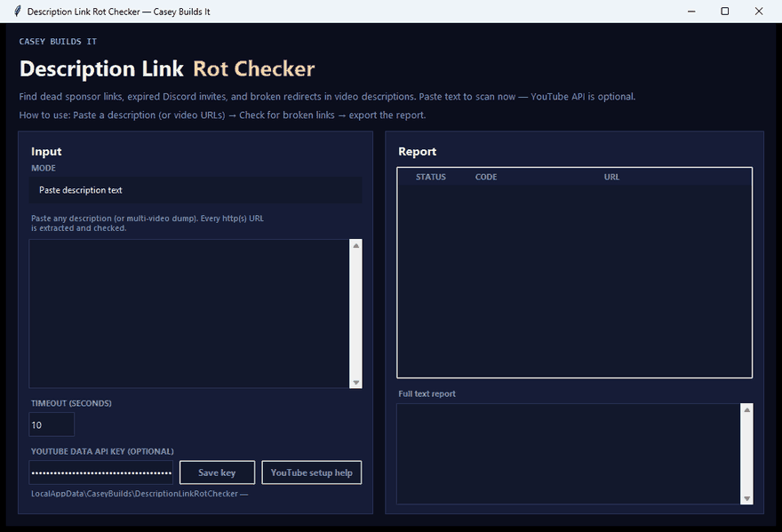Open the Paste description text mode dropdown
The image size is (782, 532).
[x=195, y=190]
